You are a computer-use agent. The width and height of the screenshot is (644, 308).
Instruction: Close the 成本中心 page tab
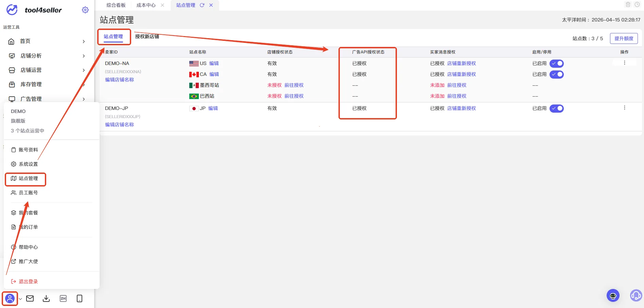coord(162,5)
